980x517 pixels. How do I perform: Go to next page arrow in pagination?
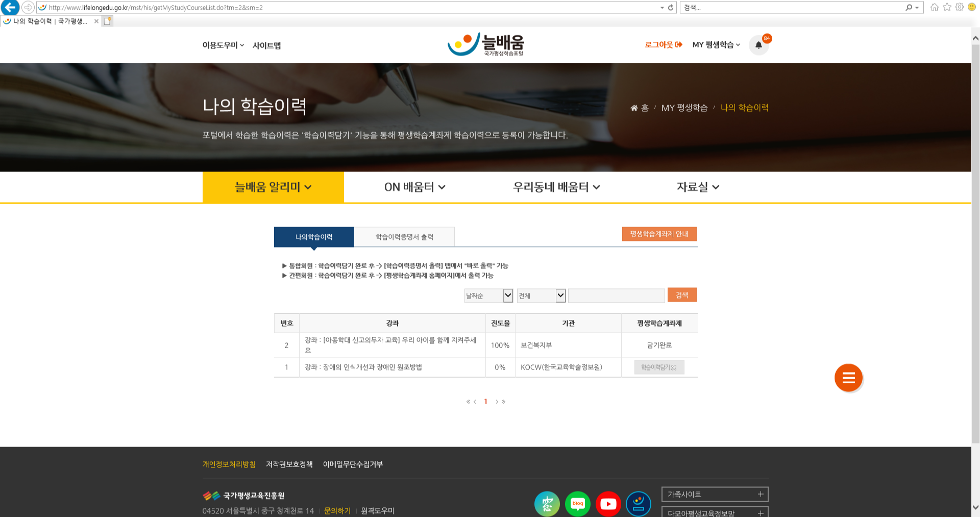497,402
